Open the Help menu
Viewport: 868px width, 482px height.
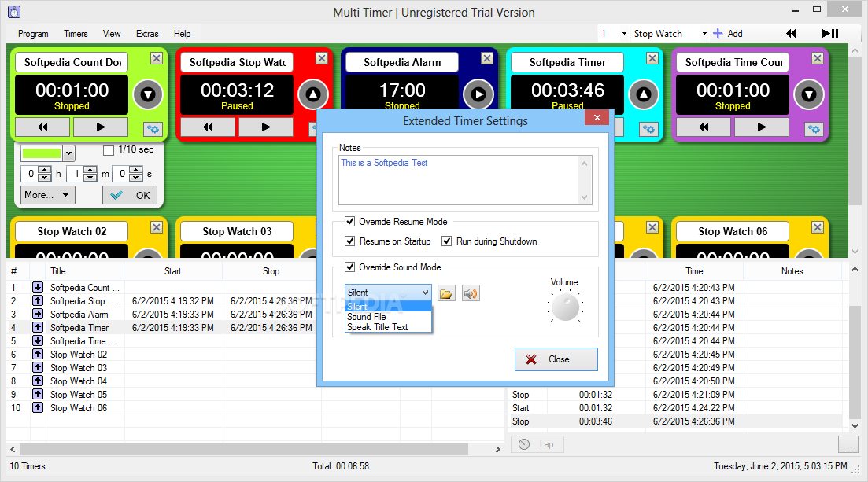182,34
